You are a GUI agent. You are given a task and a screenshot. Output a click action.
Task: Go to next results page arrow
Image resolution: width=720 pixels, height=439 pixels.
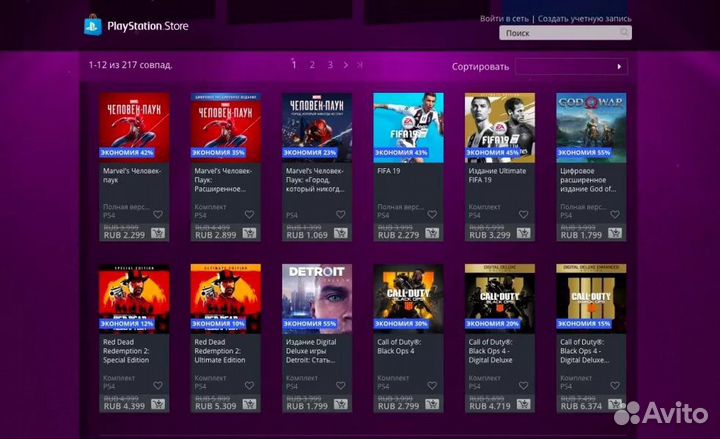coord(346,65)
